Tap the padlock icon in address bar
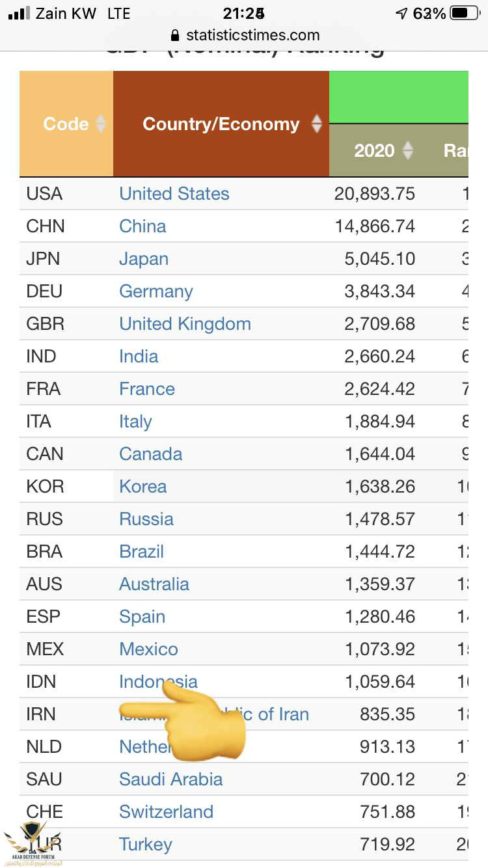The width and height of the screenshot is (488, 868). point(174,36)
